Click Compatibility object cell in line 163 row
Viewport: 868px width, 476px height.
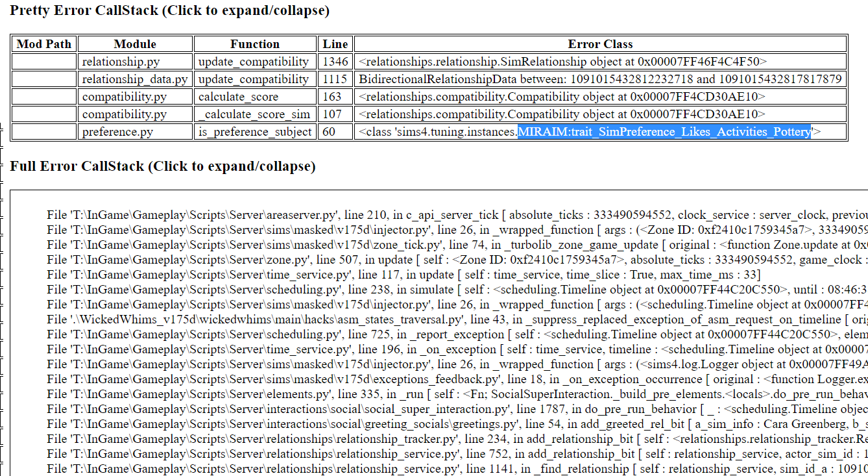[601, 97]
